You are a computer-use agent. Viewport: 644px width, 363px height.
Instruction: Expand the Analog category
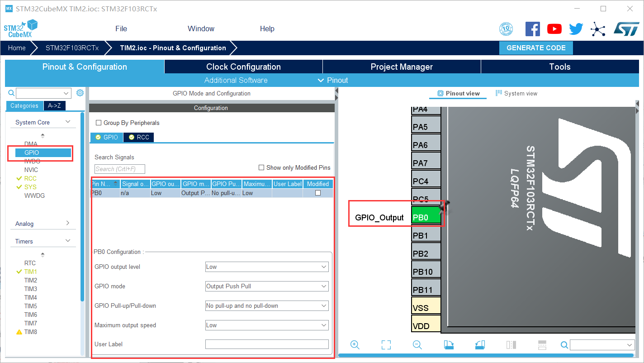tap(68, 223)
